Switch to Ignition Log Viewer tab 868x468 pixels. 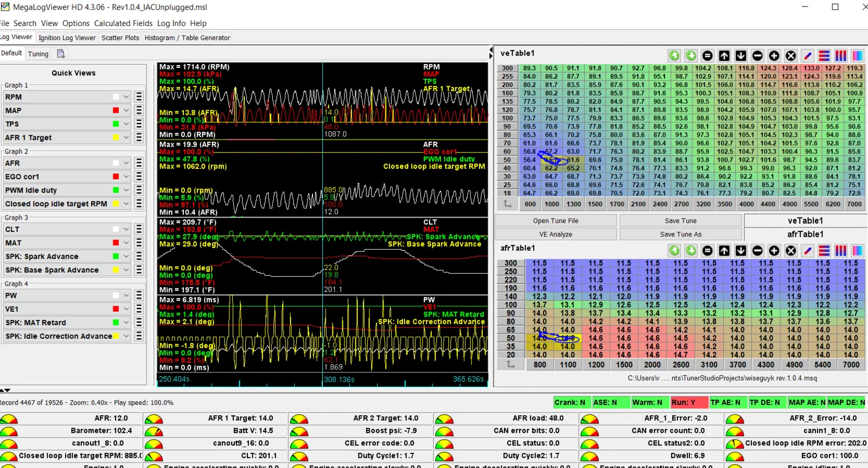[67, 37]
